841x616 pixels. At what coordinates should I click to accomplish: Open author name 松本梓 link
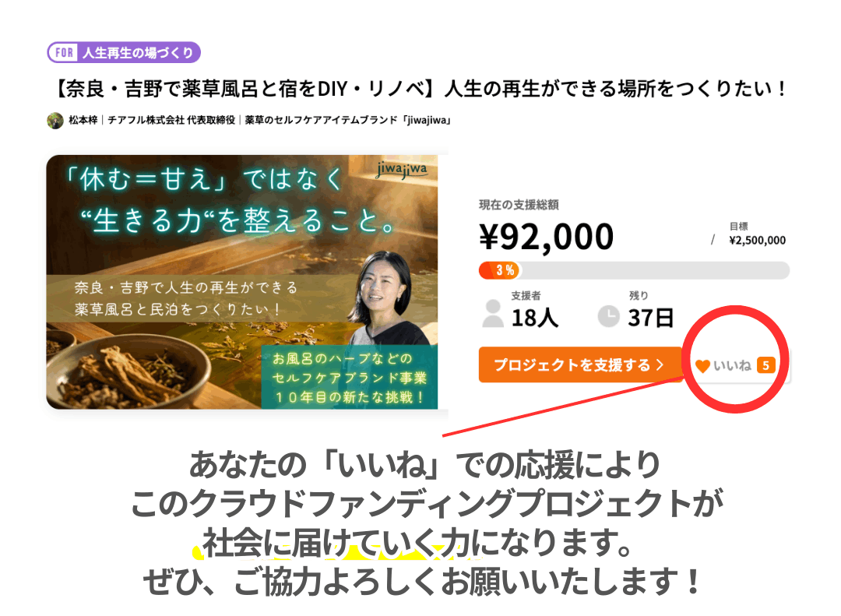(83, 120)
